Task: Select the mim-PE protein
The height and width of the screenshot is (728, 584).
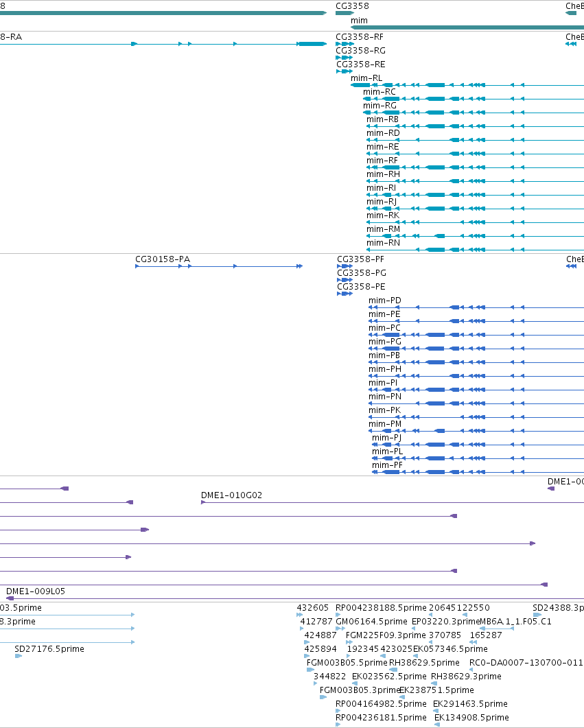Action: [x=384, y=314]
